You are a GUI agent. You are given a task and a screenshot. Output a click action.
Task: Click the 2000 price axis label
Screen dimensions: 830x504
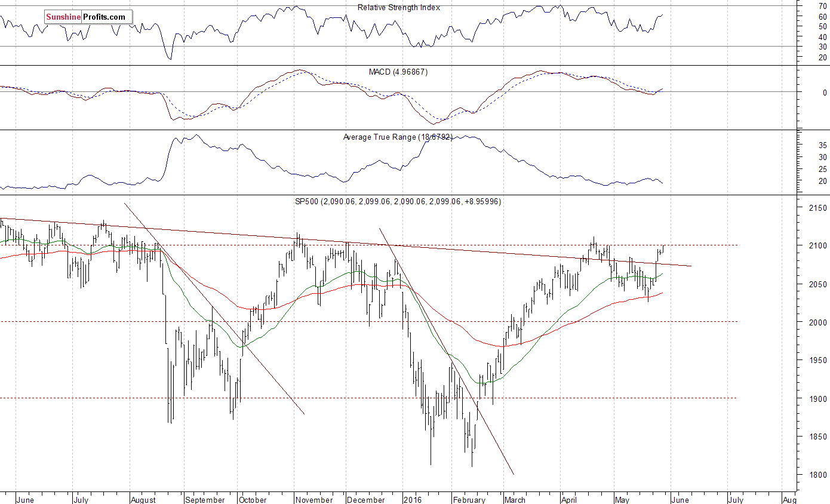click(x=817, y=322)
